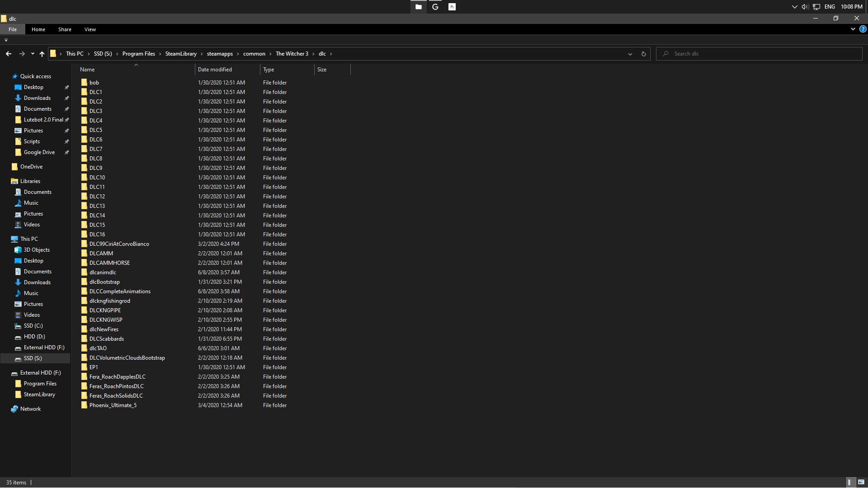Open SSD (C:) drive

point(33,326)
